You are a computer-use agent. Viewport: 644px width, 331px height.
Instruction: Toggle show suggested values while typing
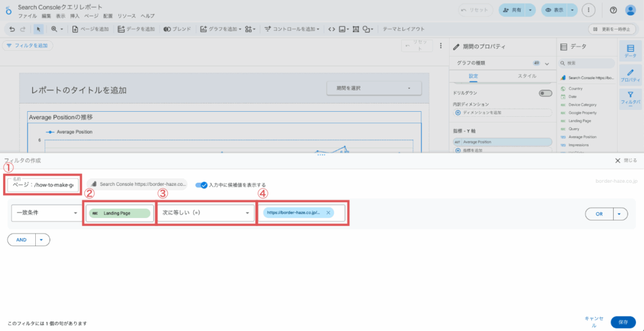tap(201, 185)
